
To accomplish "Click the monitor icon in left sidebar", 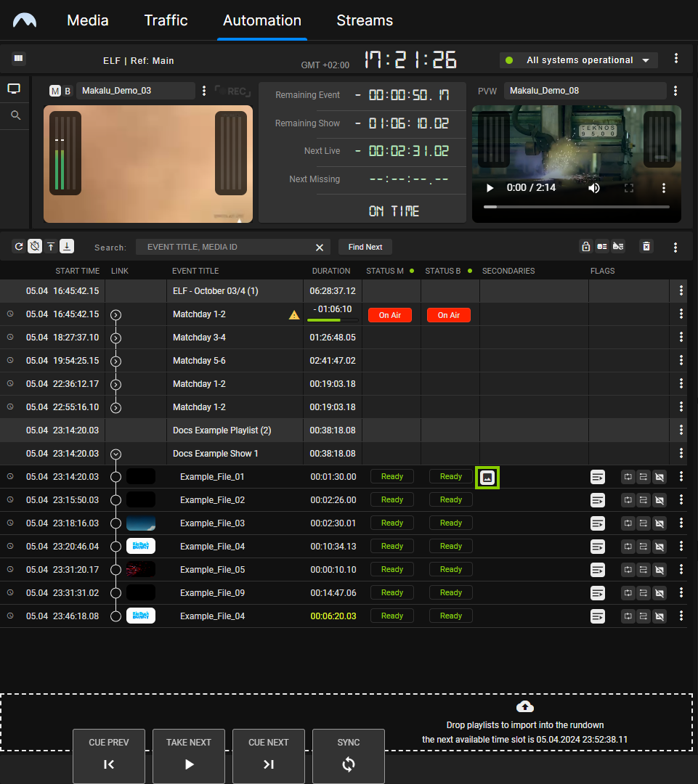I will pos(15,89).
